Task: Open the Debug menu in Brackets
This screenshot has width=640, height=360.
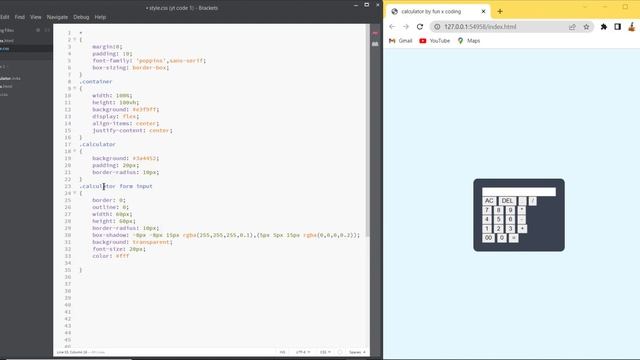Action: click(x=81, y=17)
